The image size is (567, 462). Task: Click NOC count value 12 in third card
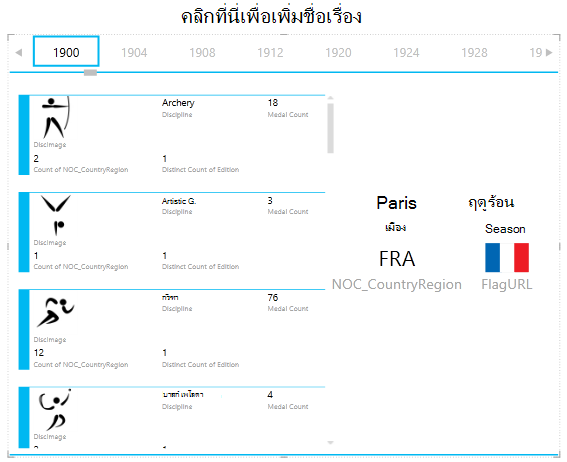[39, 353]
